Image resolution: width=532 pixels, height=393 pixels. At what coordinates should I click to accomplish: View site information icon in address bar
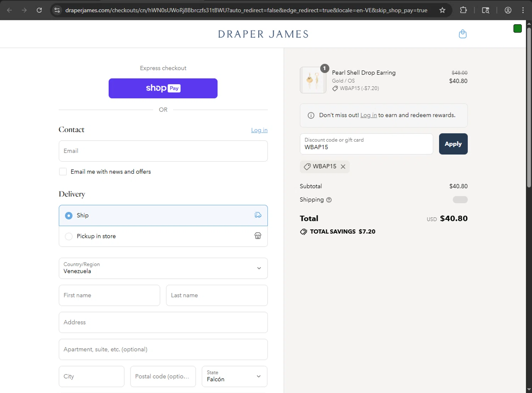tap(57, 10)
